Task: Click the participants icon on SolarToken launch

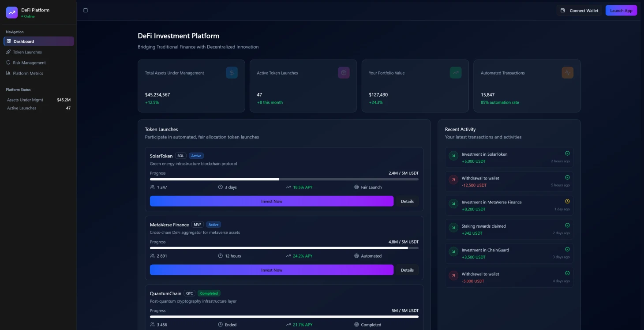Action: tap(152, 187)
